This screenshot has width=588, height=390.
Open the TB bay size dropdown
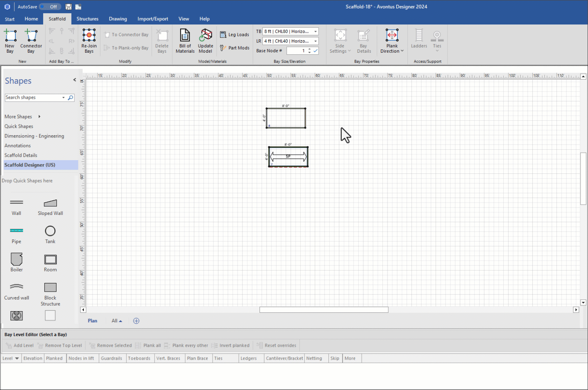coord(316,32)
